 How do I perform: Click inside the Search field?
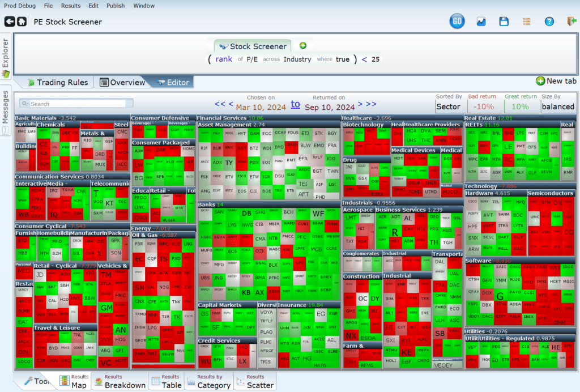pyautogui.click(x=76, y=104)
